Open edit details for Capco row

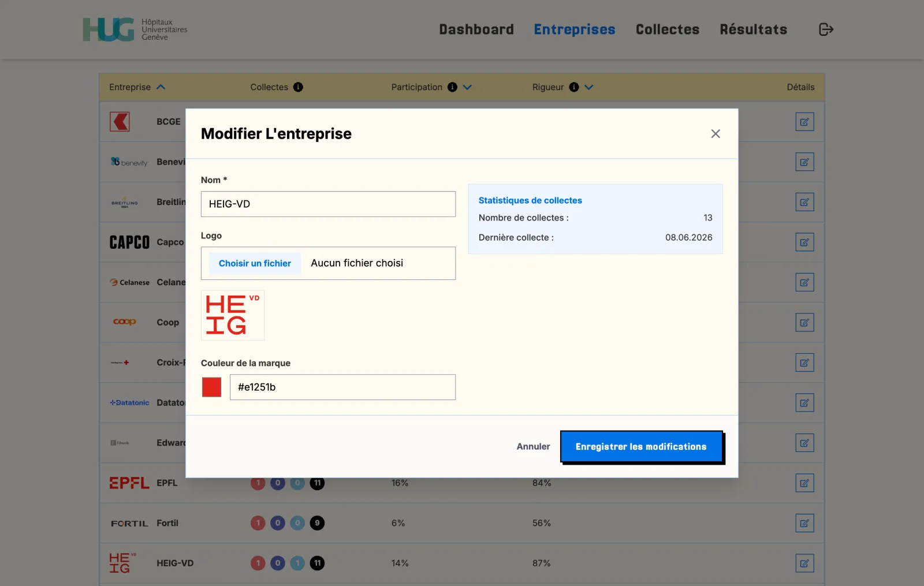point(804,242)
